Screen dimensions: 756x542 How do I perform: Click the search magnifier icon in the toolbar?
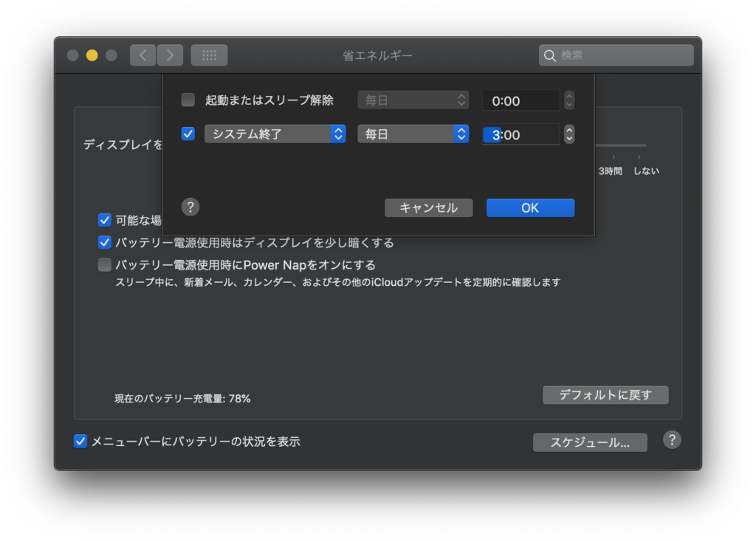(551, 55)
